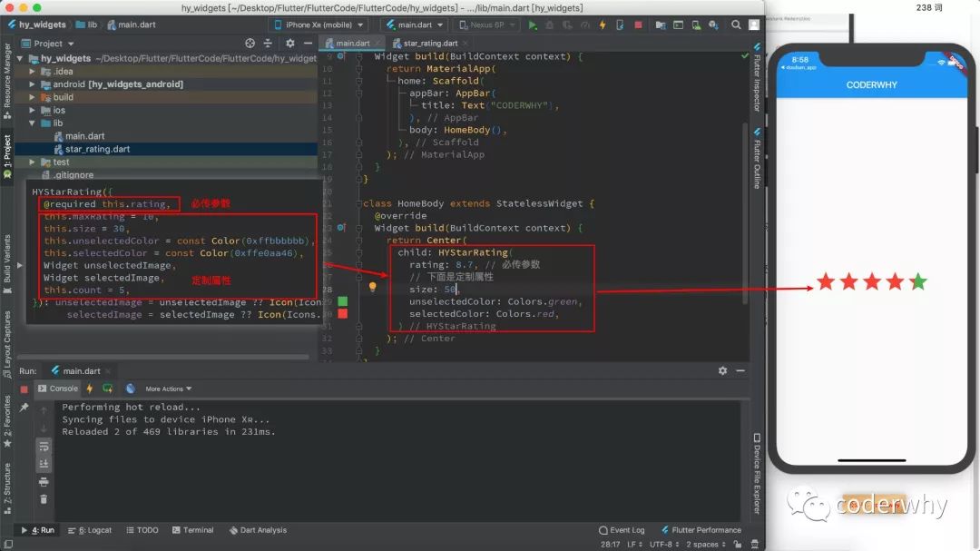Toggle the Device File Explorer panel
The image size is (980, 551).
(757, 474)
